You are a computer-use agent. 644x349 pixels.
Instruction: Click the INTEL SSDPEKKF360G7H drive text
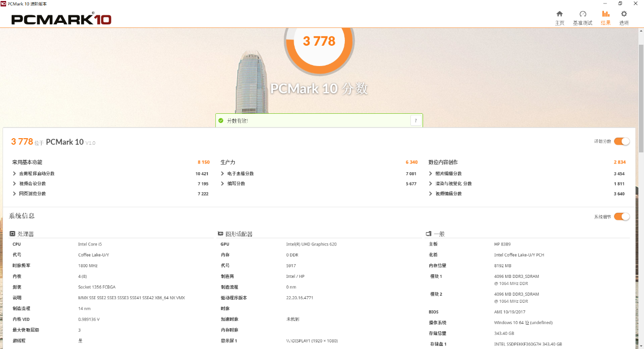pos(528,344)
